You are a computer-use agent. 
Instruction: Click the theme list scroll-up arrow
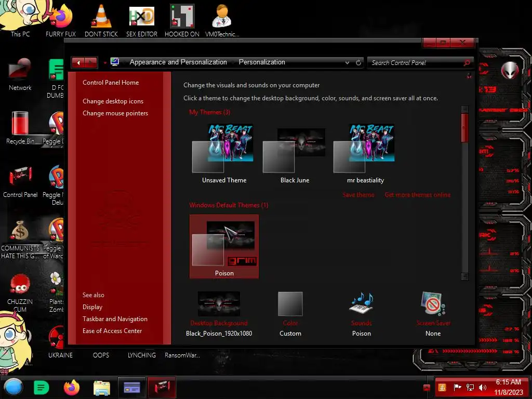pos(465,109)
